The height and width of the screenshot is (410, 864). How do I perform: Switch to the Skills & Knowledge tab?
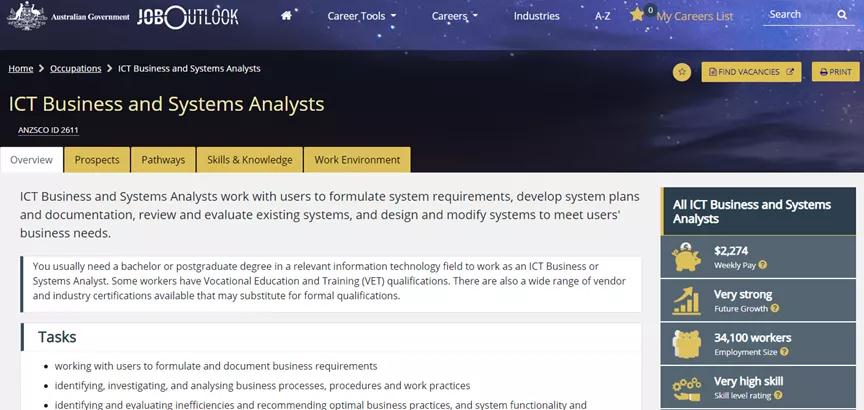tap(250, 160)
